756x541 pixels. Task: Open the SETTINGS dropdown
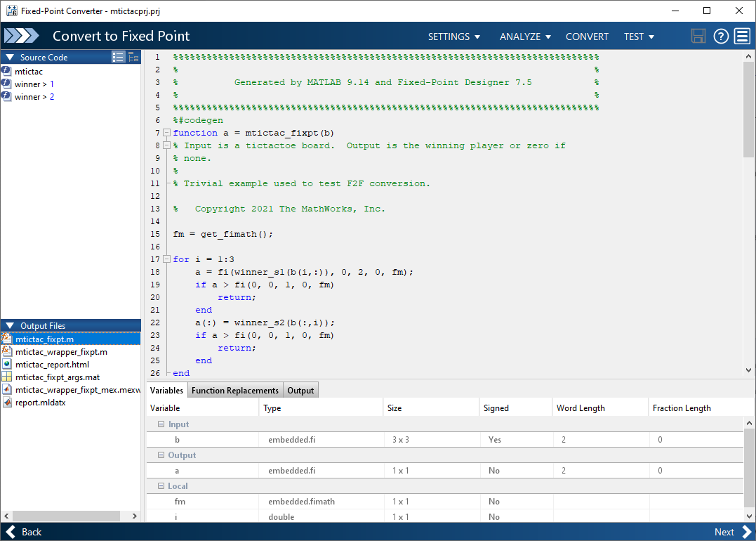(453, 36)
